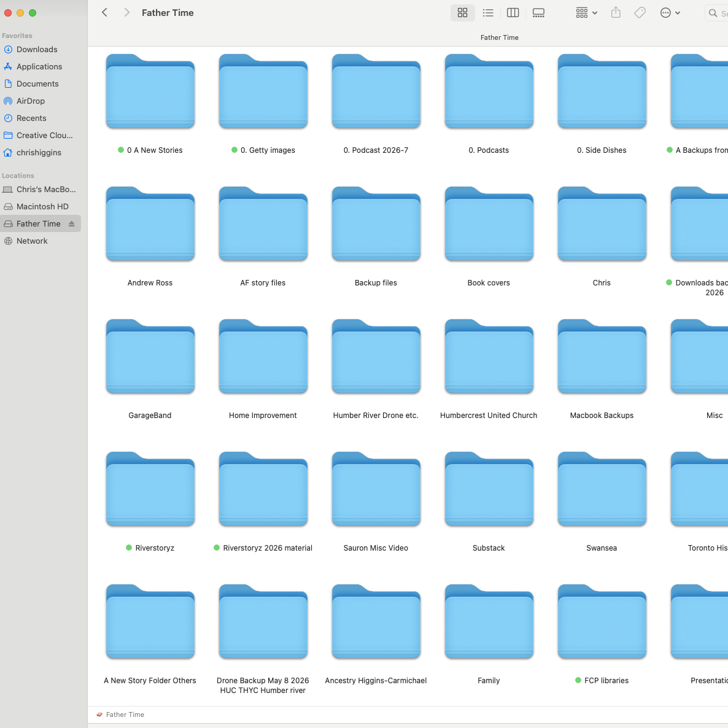Click the Share toolbar icon
Image resolution: width=728 pixels, height=728 pixels.
[616, 12]
